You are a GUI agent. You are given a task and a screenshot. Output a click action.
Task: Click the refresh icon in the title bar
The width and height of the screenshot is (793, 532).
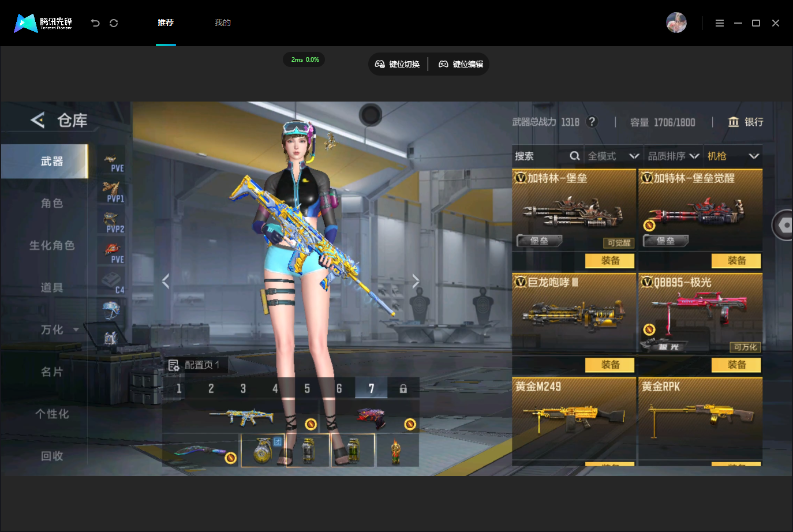[x=114, y=23]
